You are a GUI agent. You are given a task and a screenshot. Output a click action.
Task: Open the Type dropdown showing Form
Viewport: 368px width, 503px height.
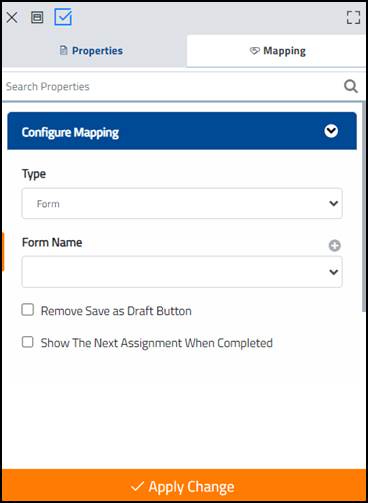[182, 203]
